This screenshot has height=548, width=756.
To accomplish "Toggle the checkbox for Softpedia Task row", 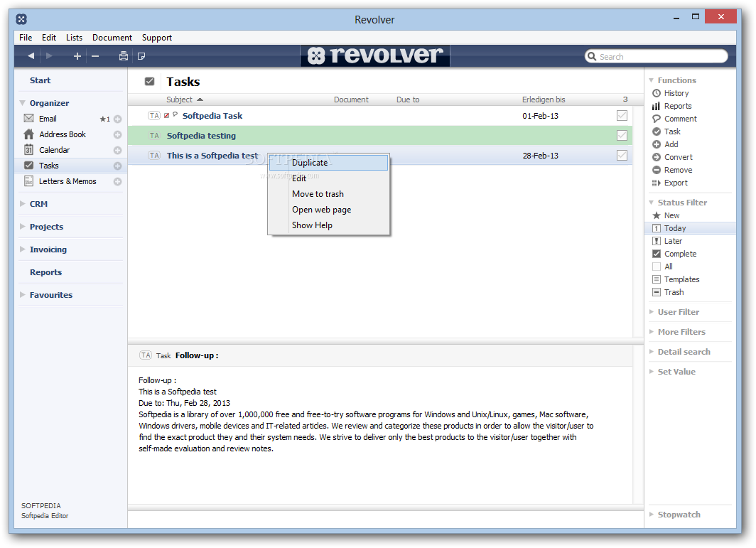I will coord(622,115).
